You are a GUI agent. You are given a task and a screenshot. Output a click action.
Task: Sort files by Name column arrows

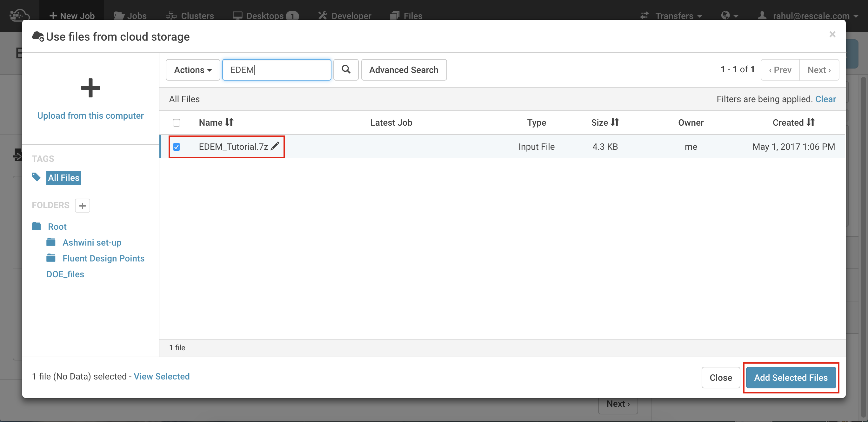point(230,122)
